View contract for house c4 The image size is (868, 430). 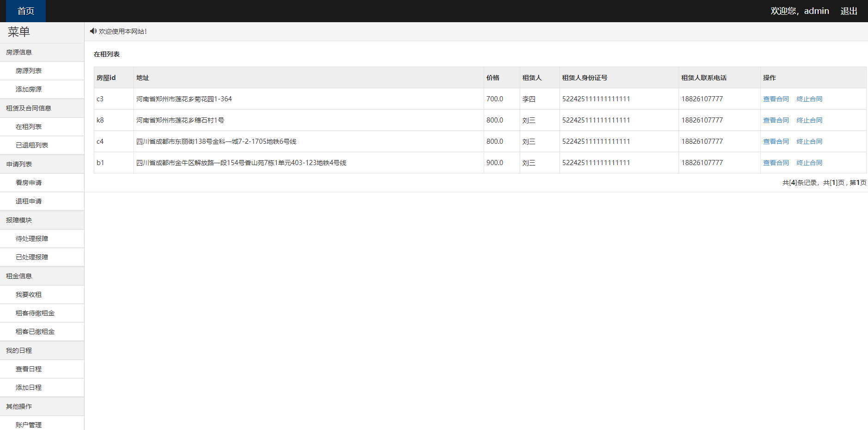776,141
